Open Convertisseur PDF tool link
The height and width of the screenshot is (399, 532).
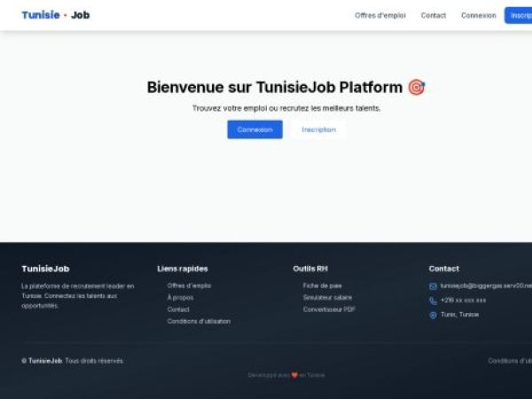click(329, 309)
